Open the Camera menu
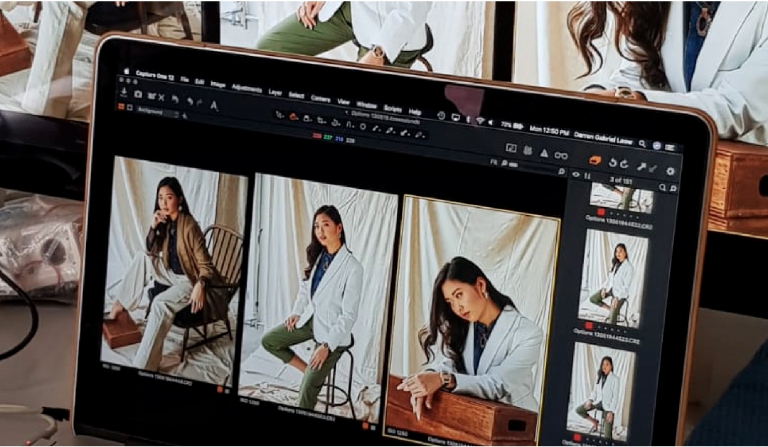 [320, 98]
